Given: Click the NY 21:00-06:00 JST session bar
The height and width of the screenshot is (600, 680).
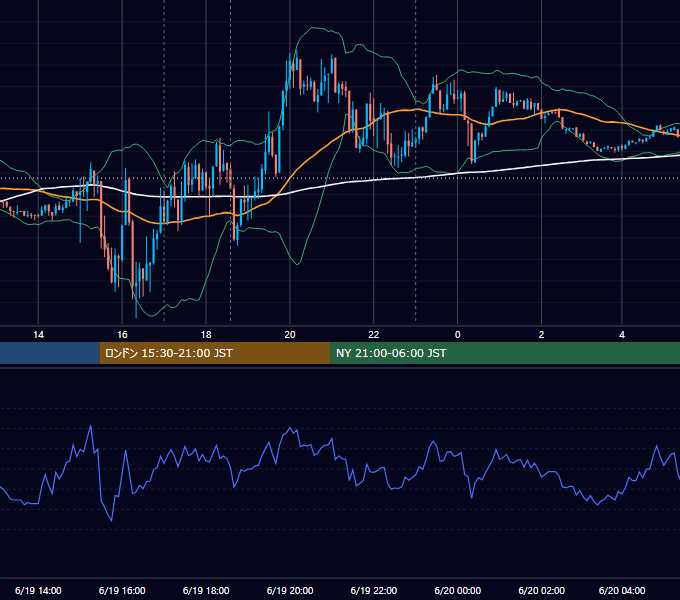Looking at the screenshot, I should click(x=505, y=353).
